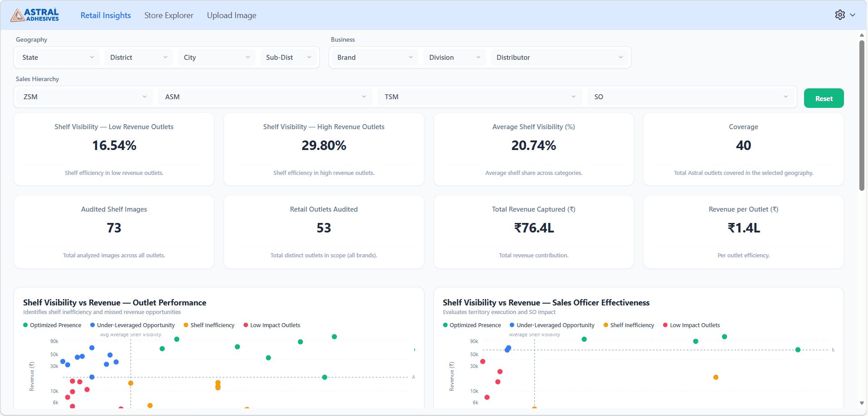The width and height of the screenshot is (868, 416).
Task: Expand the TSM dropdown
Action: [480, 97]
